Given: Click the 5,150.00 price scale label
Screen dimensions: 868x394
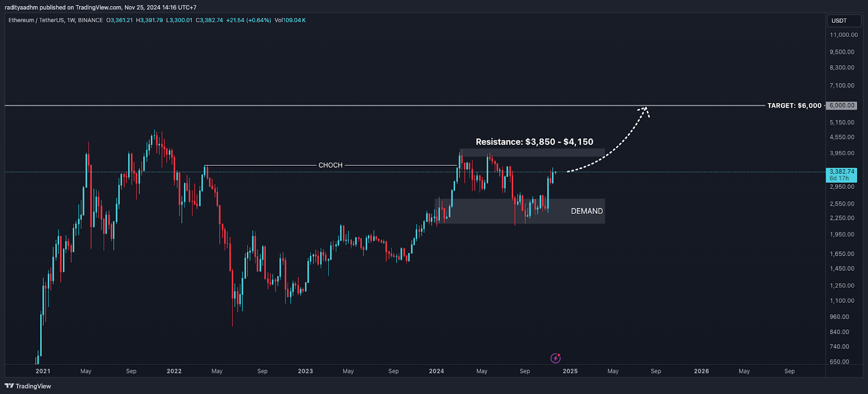Looking at the screenshot, I should [x=842, y=123].
